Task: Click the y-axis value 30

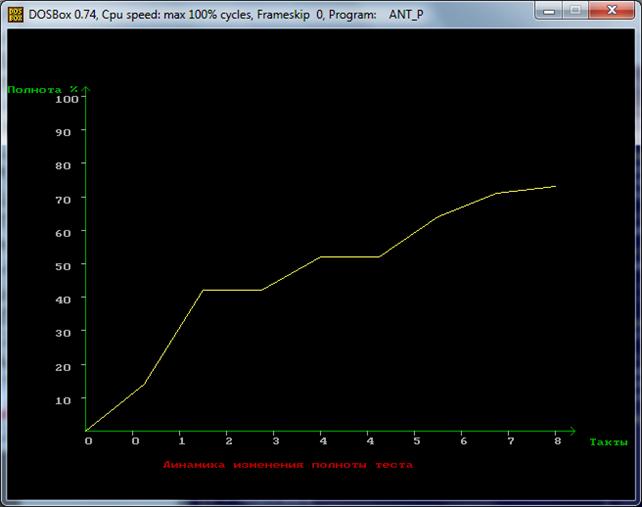Action: pos(63,333)
